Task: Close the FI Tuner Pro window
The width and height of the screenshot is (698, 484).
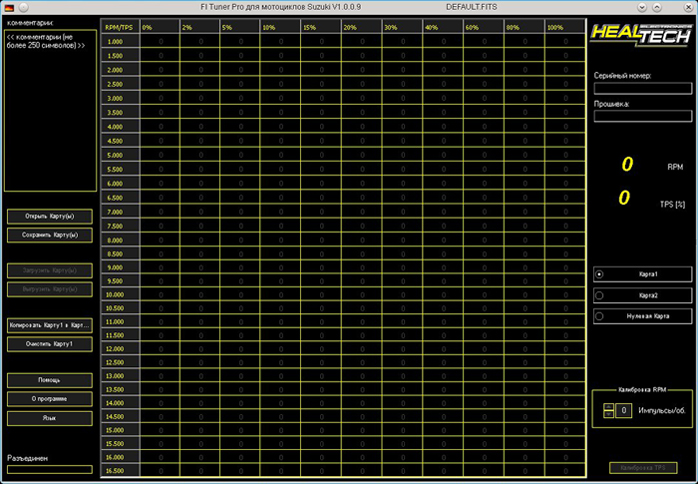Action: pyautogui.click(x=686, y=8)
